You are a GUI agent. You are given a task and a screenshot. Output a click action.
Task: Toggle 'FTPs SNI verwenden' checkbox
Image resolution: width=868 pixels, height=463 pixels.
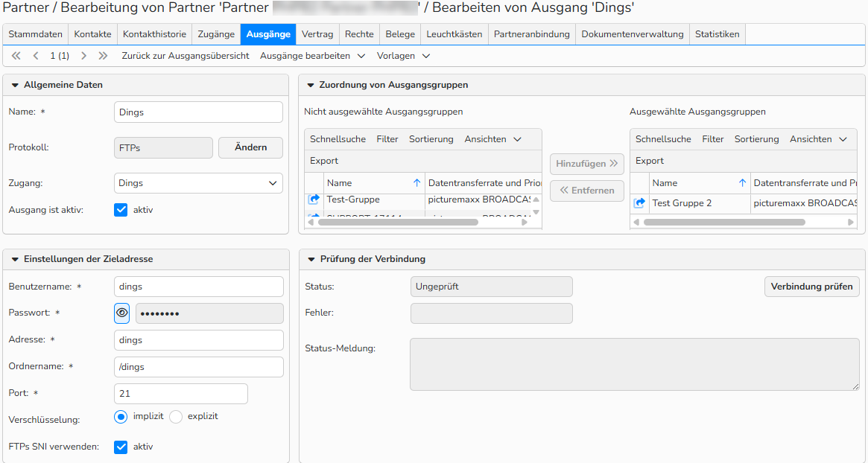121,447
